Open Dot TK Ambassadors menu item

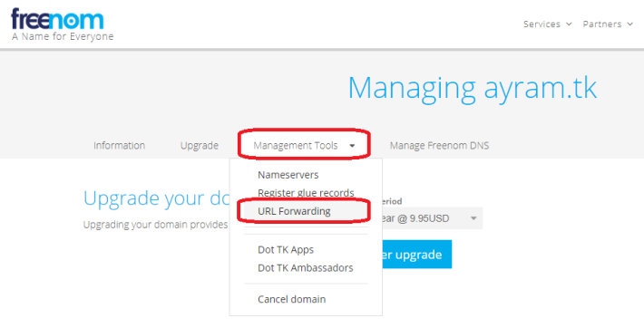[x=306, y=267]
